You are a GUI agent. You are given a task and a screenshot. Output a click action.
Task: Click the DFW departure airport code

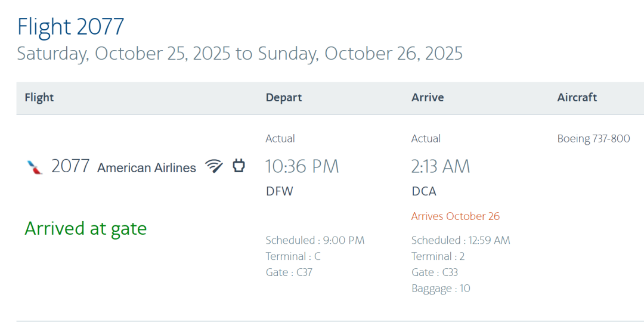coord(280,191)
